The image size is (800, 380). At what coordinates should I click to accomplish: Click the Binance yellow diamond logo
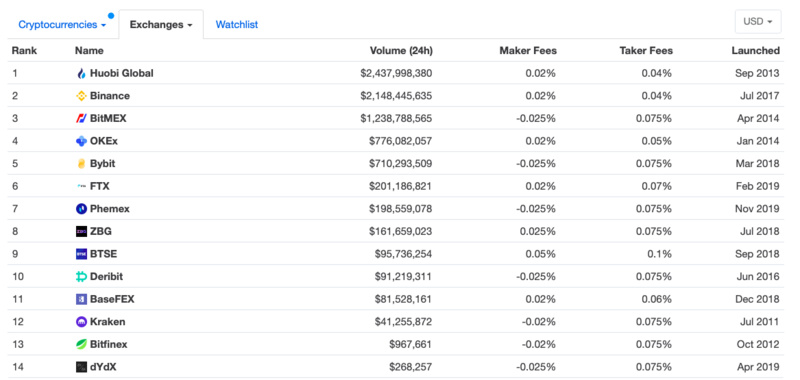point(81,96)
